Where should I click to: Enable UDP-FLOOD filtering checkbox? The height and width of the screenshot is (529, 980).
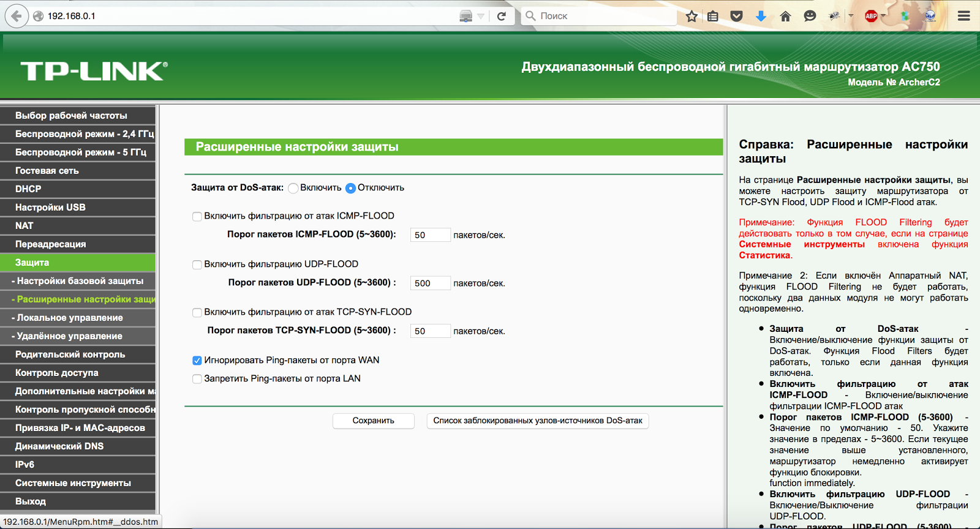coord(197,264)
